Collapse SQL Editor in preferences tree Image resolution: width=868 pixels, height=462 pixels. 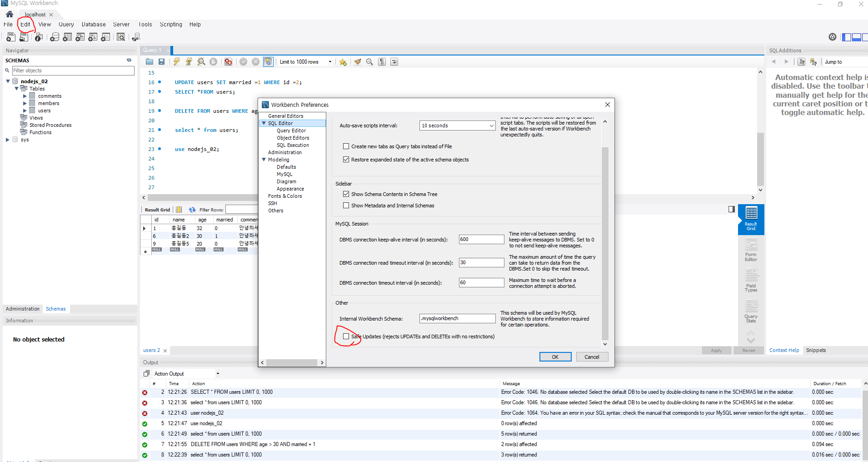click(264, 123)
